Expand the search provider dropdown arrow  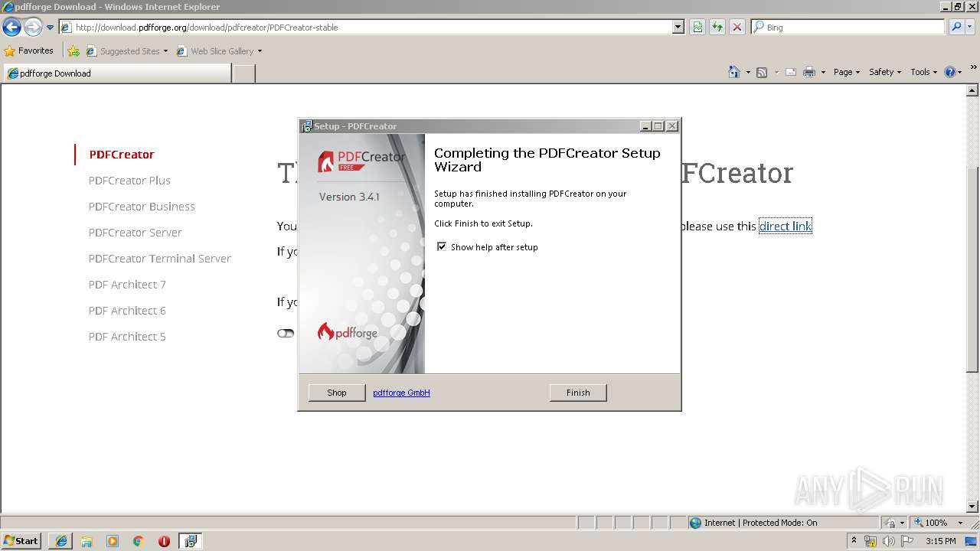tap(969, 27)
